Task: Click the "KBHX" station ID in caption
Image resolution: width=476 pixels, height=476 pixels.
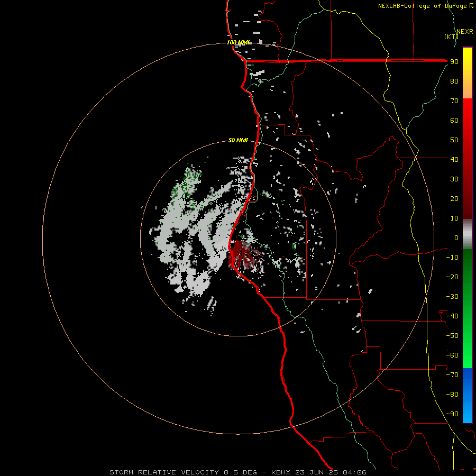Action: [281, 472]
